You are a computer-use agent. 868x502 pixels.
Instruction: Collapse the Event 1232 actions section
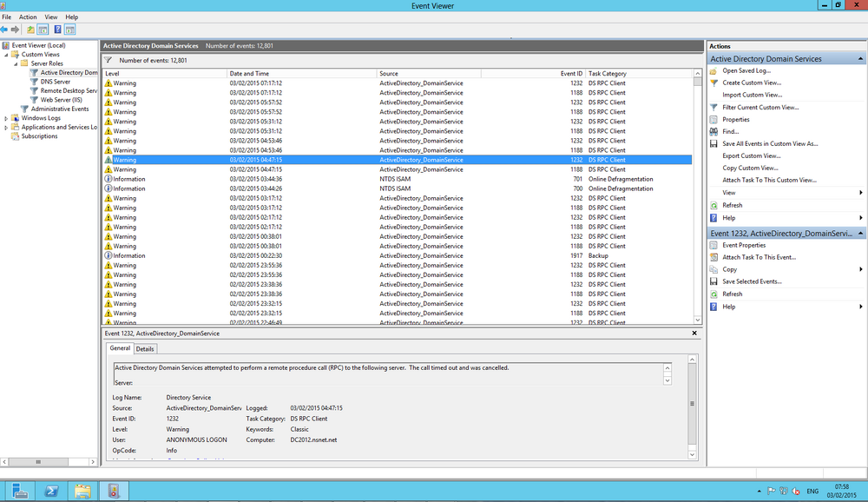click(860, 234)
